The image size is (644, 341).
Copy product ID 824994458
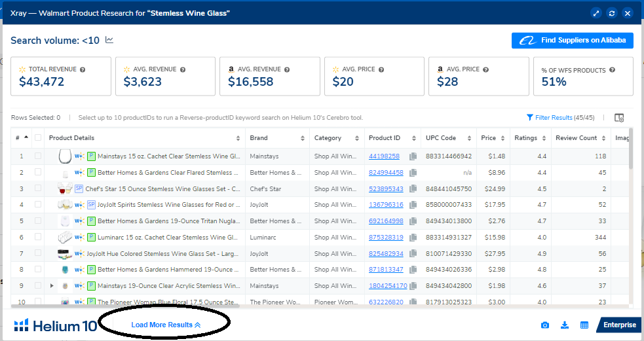coord(413,172)
